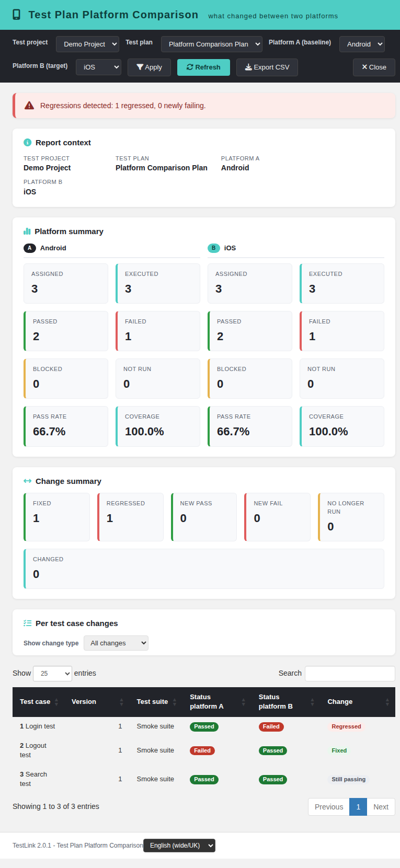
Task: Click the FIXED change summary card
Action: coord(56,517)
